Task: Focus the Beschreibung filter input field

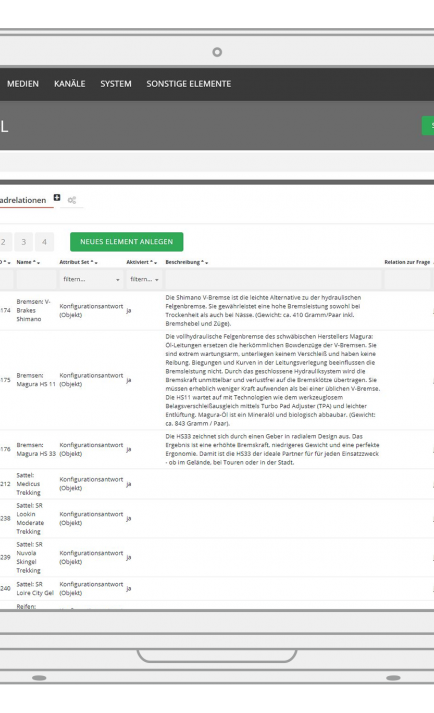Action: pyautogui.click(x=273, y=279)
